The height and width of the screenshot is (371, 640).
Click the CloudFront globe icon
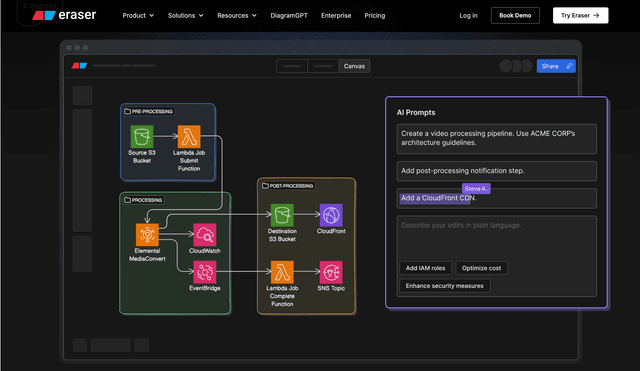pyautogui.click(x=331, y=215)
